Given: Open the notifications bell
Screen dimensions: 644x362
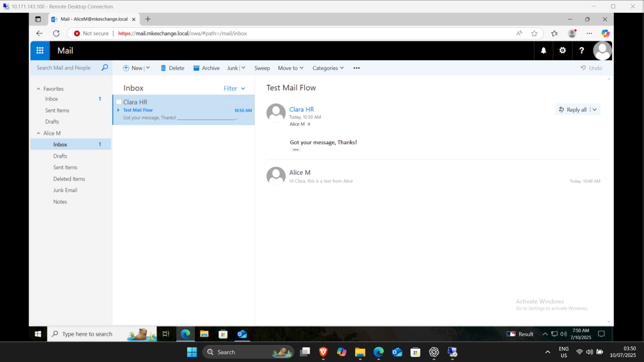Looking at the screenshot, I should pyautogui.click(x=543, y=50).
